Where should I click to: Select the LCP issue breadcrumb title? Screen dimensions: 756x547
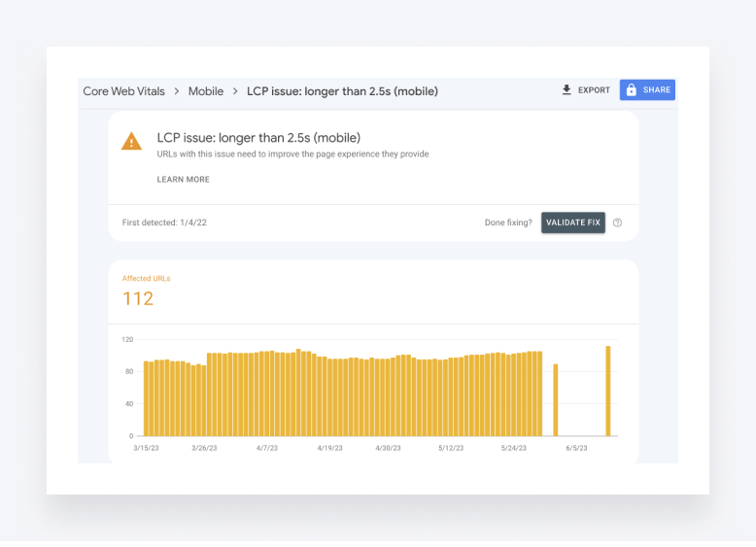point(342,91)
